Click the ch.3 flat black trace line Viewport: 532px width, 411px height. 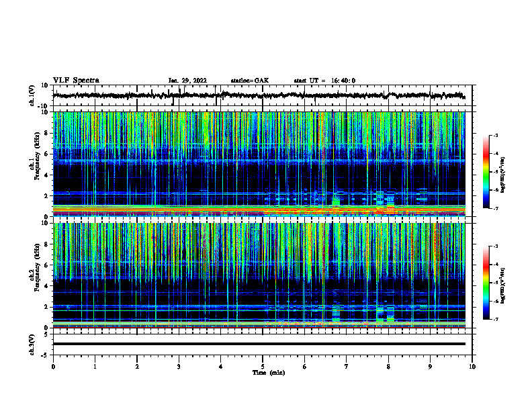pyautogui.click(x=259, y=344)
